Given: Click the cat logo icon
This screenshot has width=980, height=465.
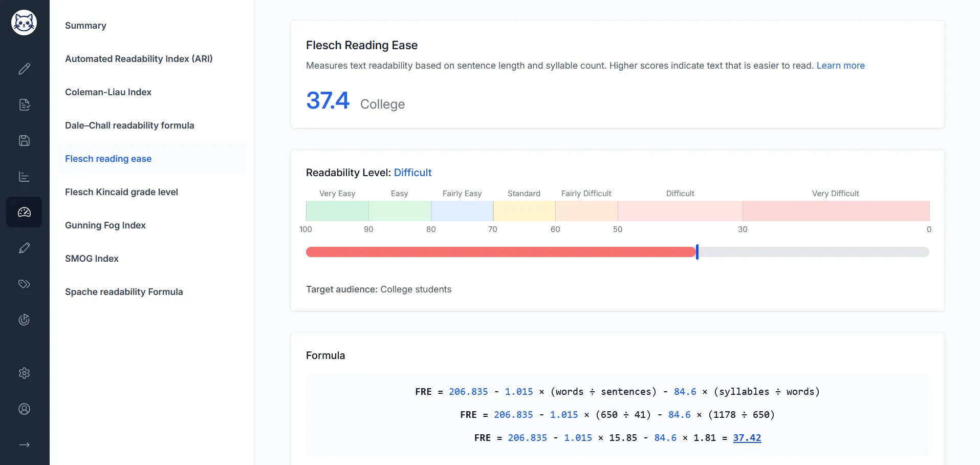Looking at the screenshot, I should click(x=24, y=23).
